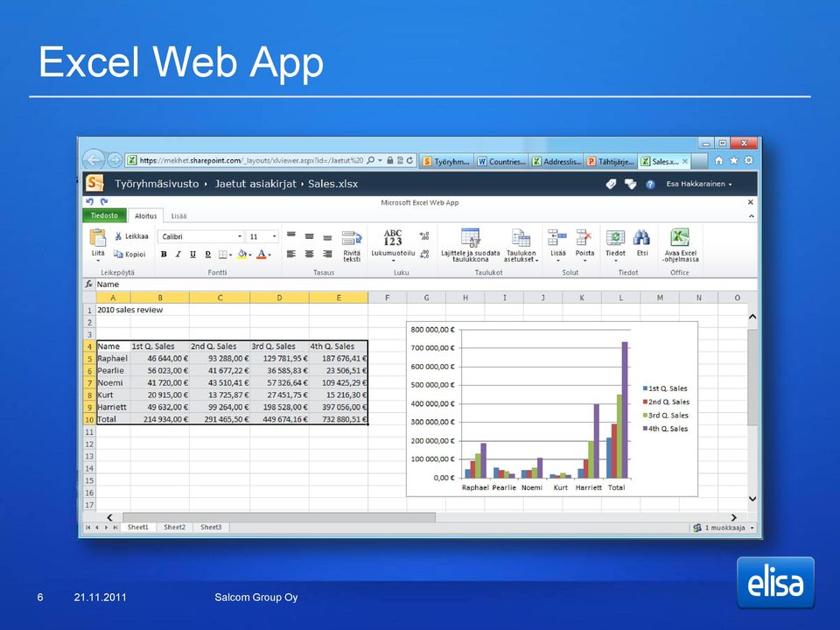The width and height of the screenshot is (840, 630).
Task: Click Lajittele ja suodata taulukkona icon
Action: [471, 237]
